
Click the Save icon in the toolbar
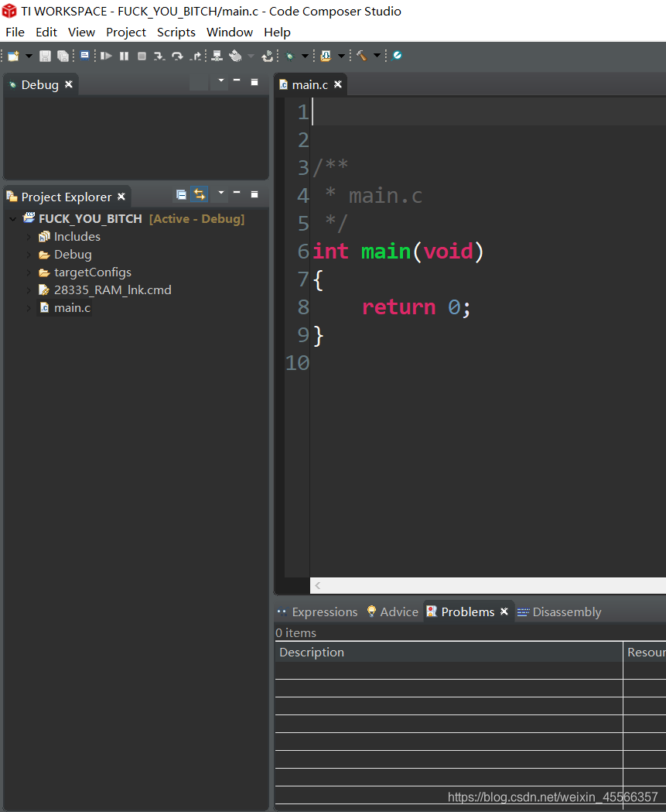point(45,56)
